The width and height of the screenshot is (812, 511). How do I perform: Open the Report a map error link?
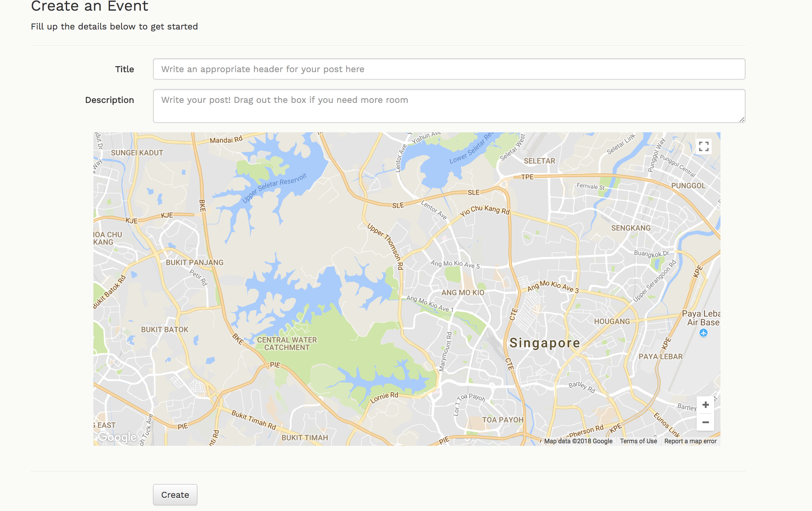click(x=690, y=441)
